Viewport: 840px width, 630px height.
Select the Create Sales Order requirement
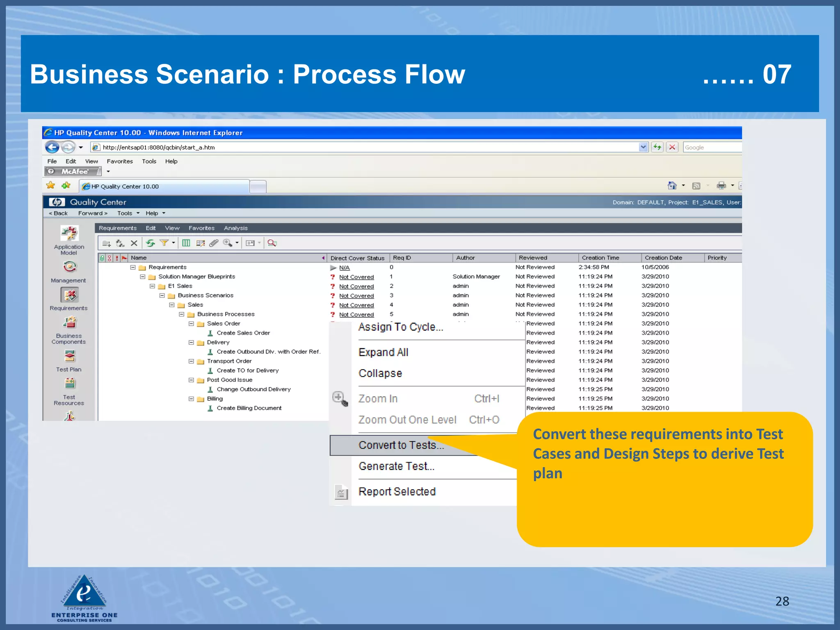tap(243, 333)
